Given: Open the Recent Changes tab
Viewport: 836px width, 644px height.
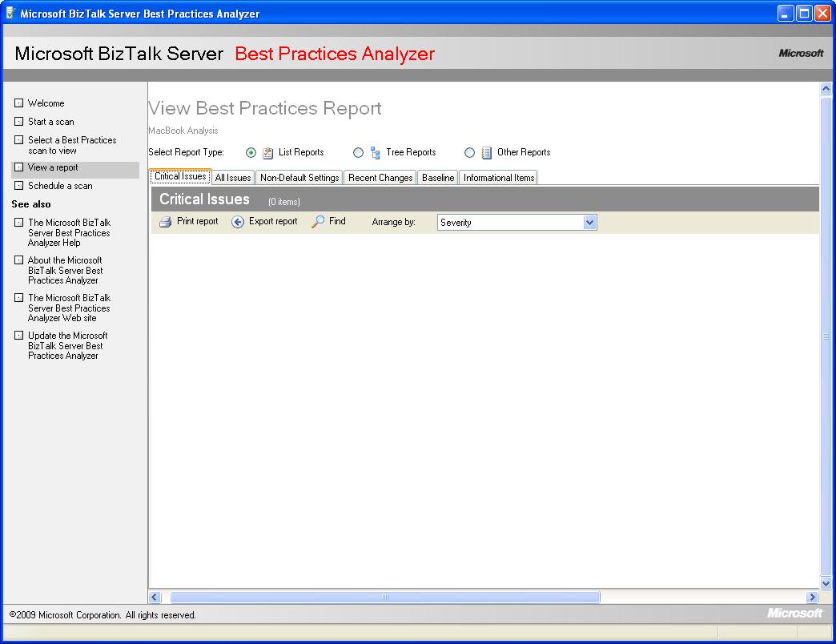Looking at the screenshot, I should pos(380,178).
